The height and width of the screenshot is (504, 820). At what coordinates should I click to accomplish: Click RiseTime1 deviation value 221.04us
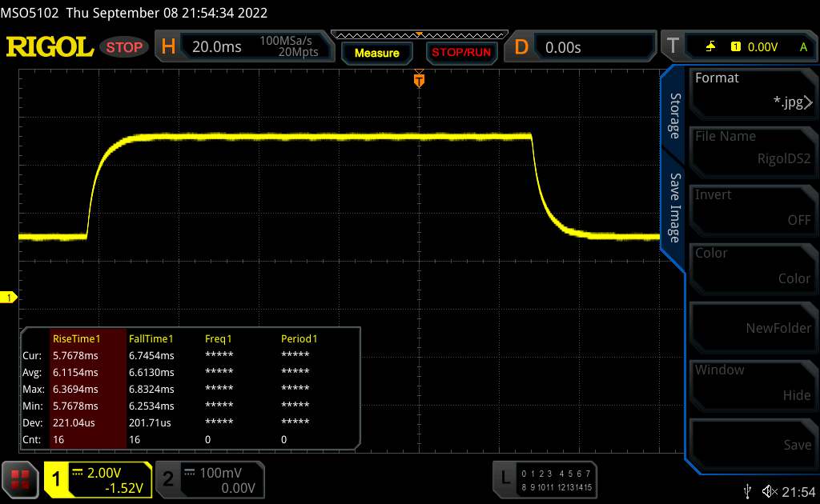(74, 422)
